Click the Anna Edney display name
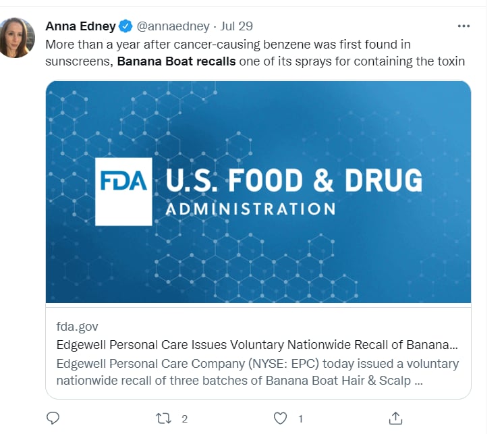This screenshot has height=434, width=504. click(x=80, y=26)
